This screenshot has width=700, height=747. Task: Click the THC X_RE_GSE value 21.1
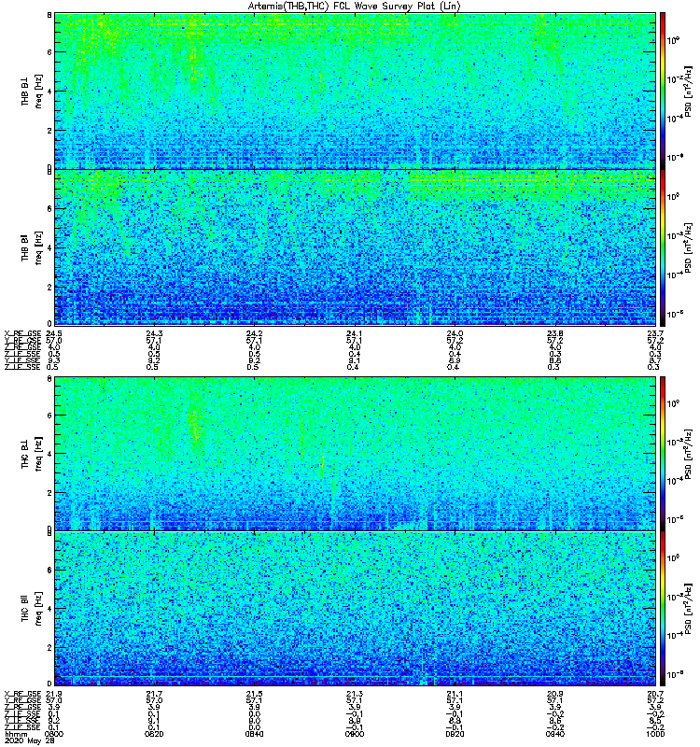(455, 694)
